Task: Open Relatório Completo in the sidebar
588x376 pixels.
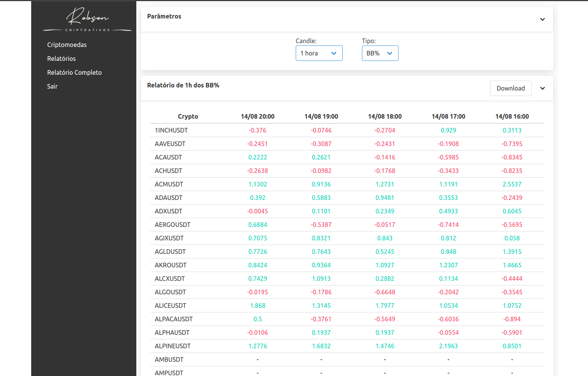Action: pos(74,72)
